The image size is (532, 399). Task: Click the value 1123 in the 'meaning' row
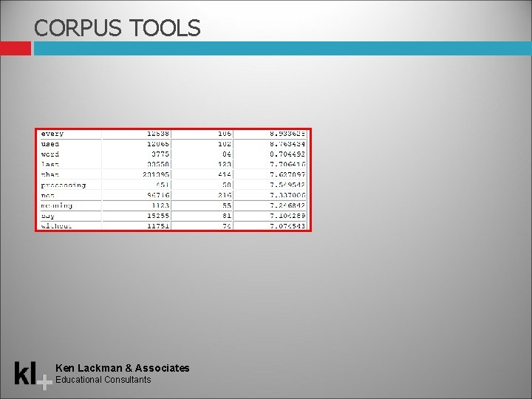click(x=160, y=205)
